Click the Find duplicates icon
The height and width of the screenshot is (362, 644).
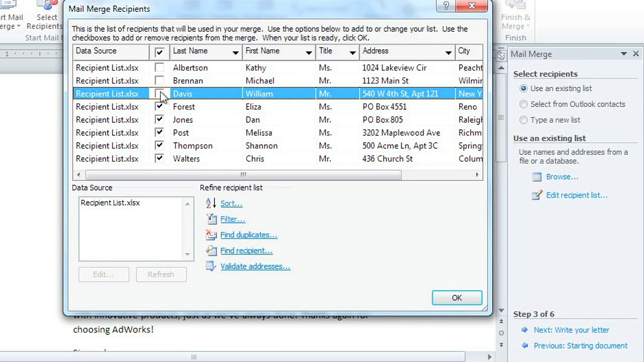[x=211, y=235]
